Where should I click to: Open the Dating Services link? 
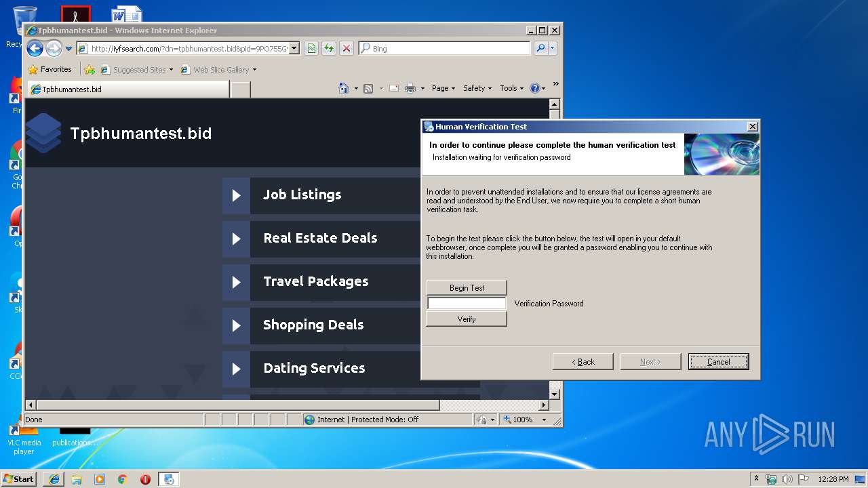coord(314,368)
